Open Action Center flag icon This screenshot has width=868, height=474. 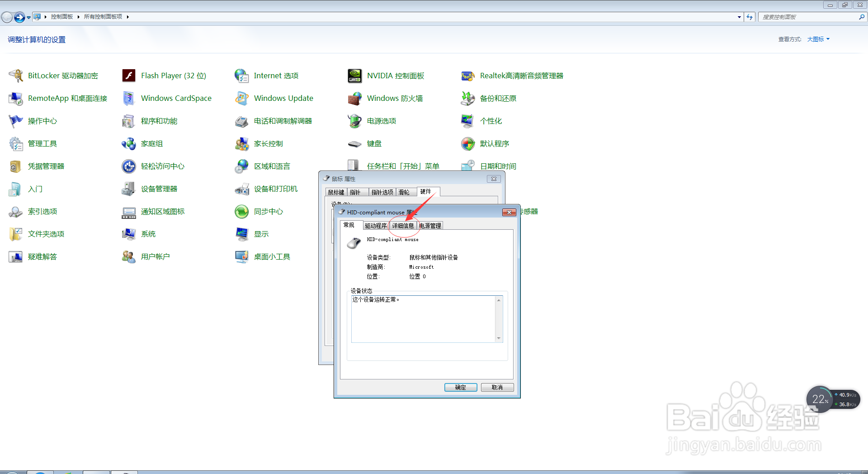pyautogui.click(x=16, y=121)
